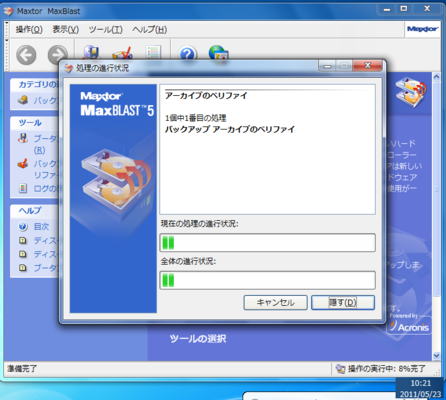Screen dimensions: 446x400
Task: Click the scroll down arrow on main panel
Action: pos(437,356)
